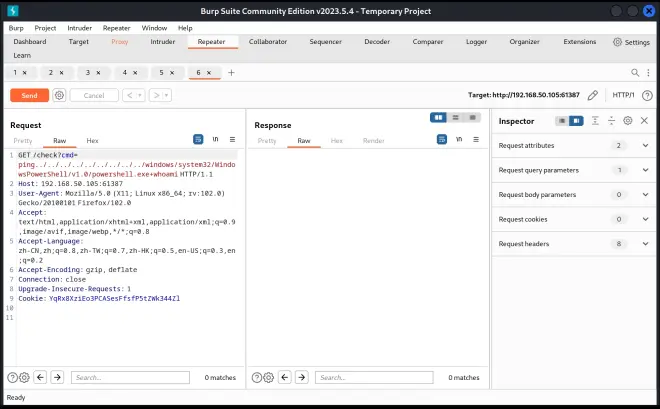The width and height of the screenshot is (660, 409).
Task: Click the request search settings gear icon
Action: (x=24, y=377)
